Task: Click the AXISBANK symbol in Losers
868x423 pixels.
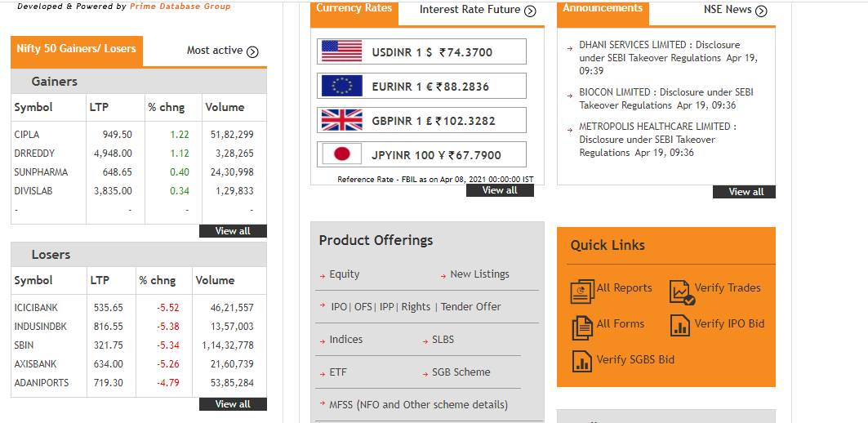Action: coord(35,364)
